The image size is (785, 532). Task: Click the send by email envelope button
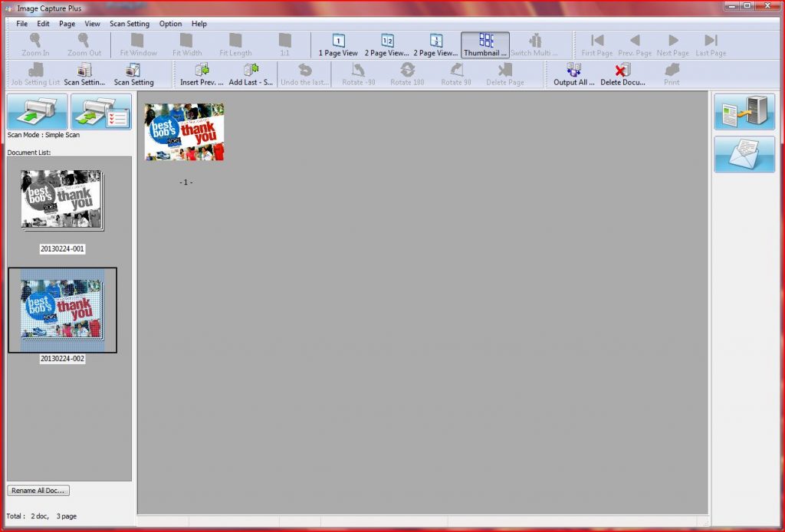tap(744, 154)
